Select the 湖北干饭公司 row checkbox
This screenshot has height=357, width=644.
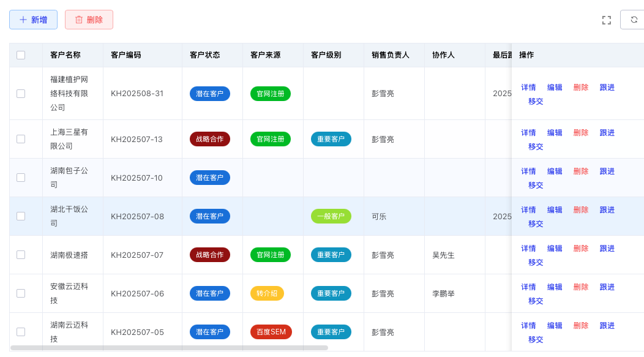21,216
